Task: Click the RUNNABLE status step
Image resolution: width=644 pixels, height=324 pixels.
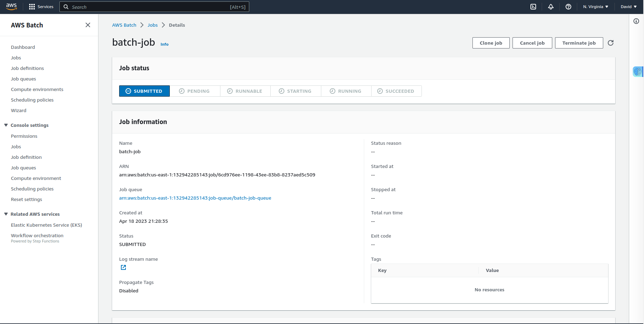Action: point(245,91)
